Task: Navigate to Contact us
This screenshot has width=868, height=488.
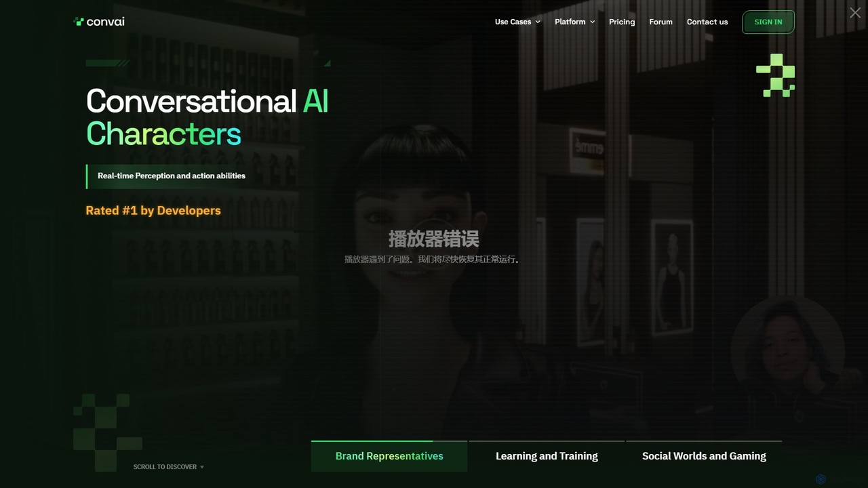Action: 707,22
